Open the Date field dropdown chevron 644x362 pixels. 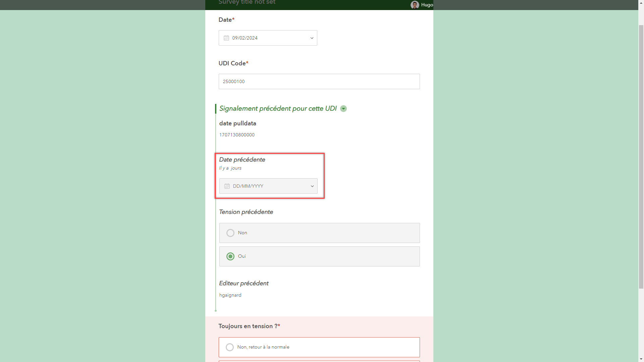pos(312,38)
